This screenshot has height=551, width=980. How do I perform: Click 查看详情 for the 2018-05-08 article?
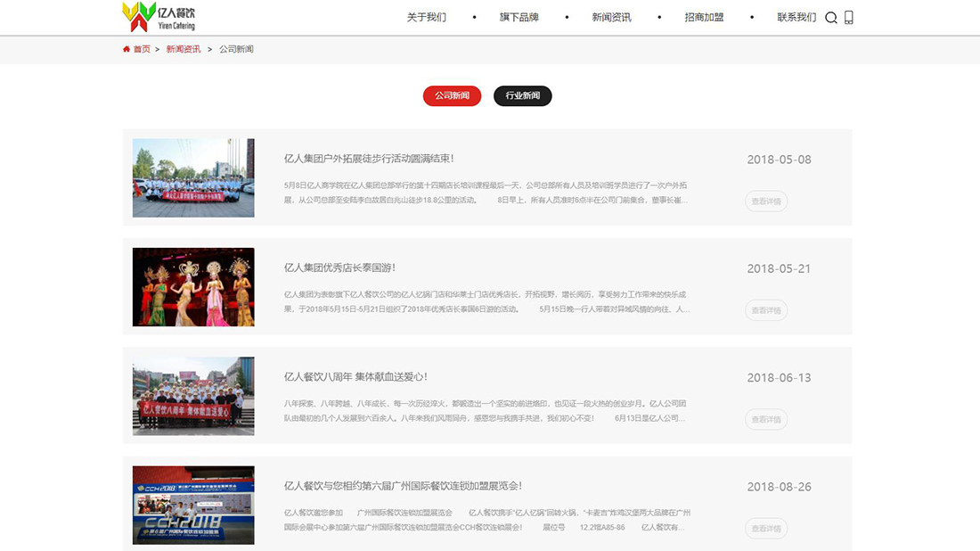point(765,201)
